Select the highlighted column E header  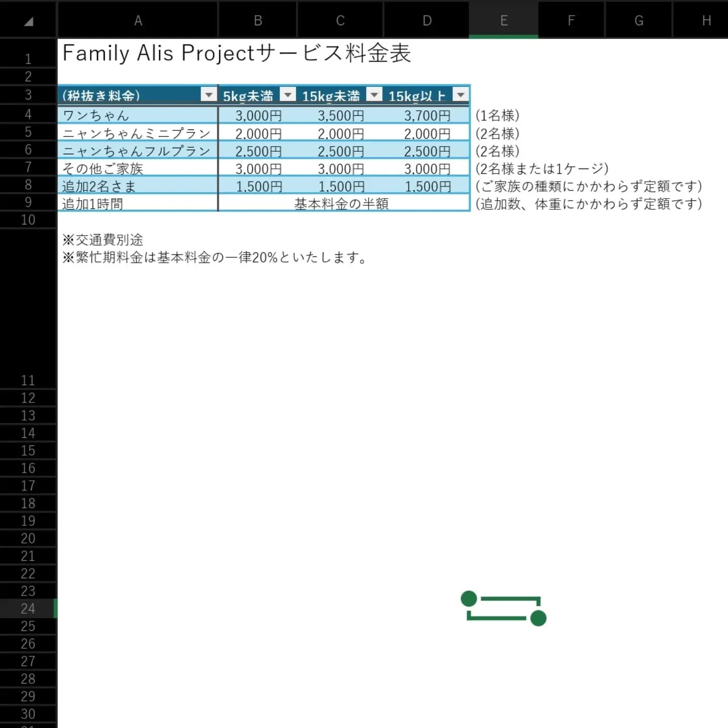click(x=504, y=21)
